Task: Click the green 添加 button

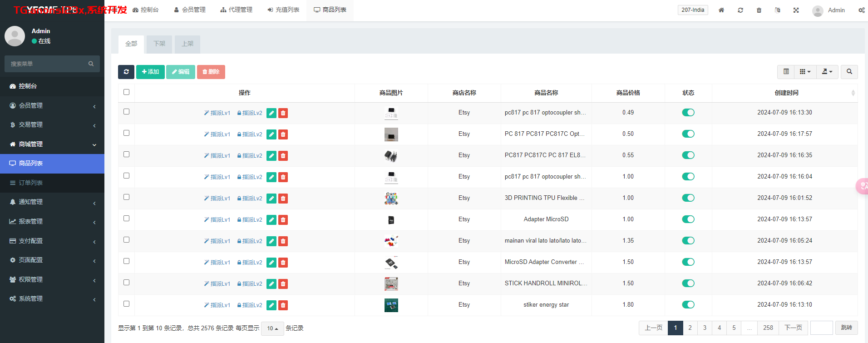Action: pyautogui.click(x=150, y=72)
